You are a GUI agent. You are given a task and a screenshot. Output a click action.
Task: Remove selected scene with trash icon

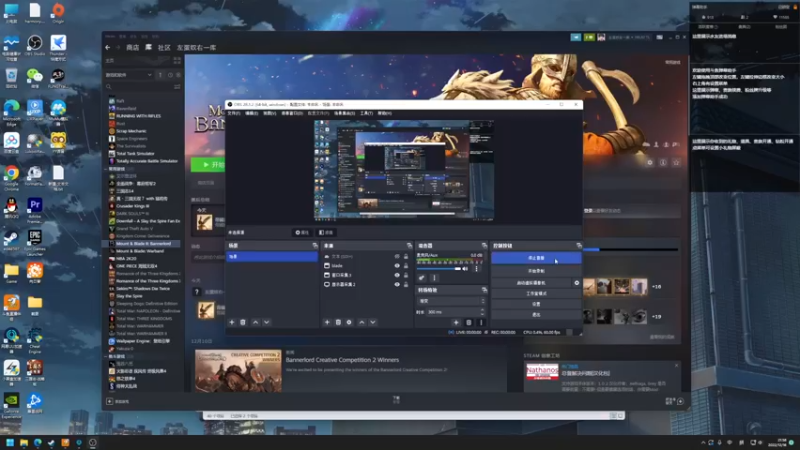[243, 322]
